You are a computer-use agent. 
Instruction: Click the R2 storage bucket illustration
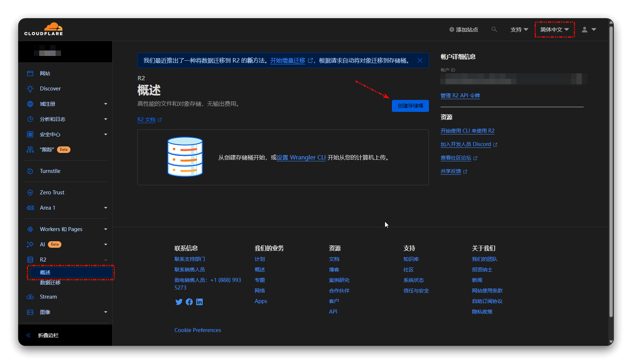[185, 157]
